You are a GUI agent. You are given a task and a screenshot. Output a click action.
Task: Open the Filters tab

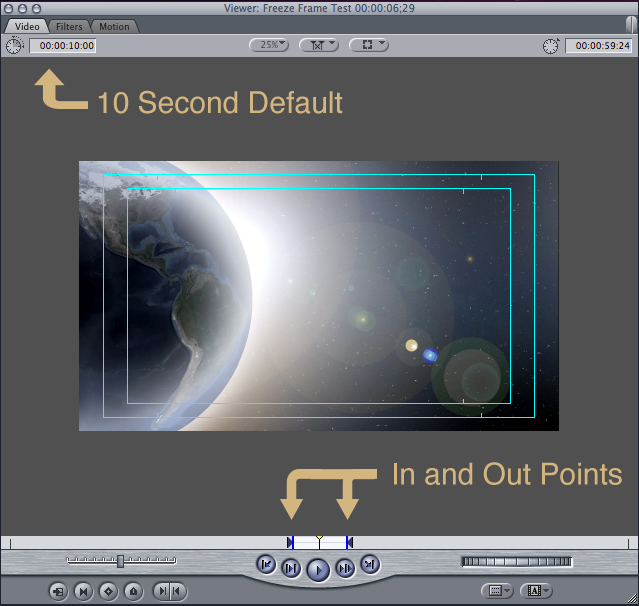tap(69, 26)
